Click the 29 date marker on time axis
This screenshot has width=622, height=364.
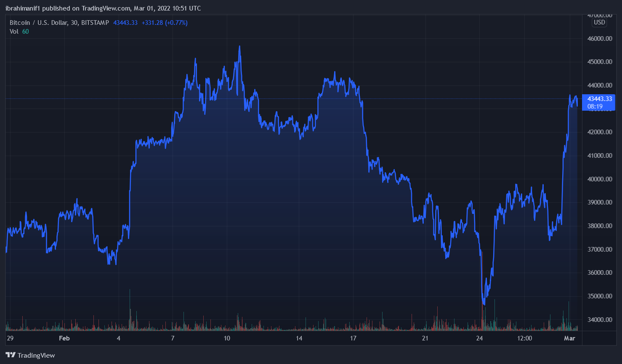coord(10,338)
